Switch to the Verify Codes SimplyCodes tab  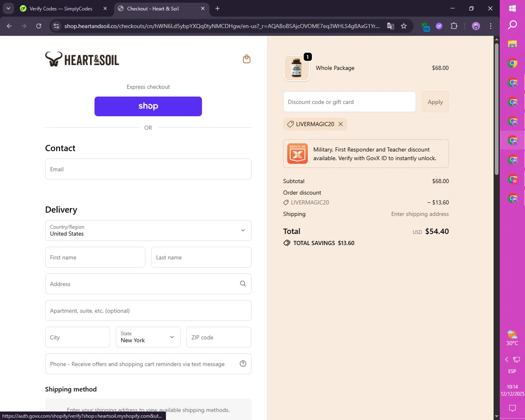pyautogui.click(x=64, y=8)
